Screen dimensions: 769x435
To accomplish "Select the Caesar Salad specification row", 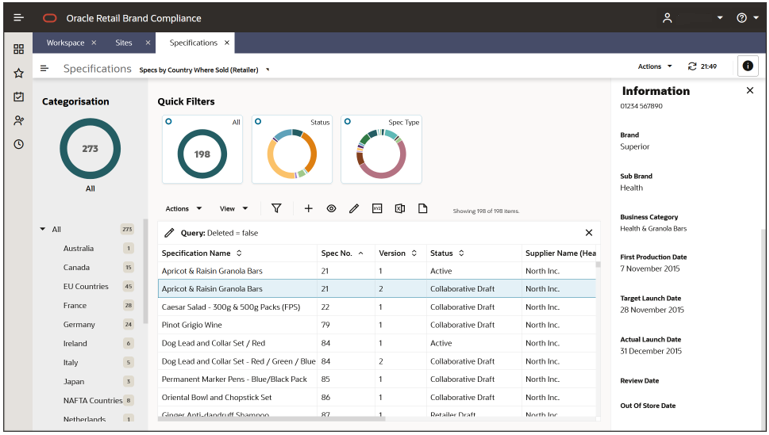I will pos(377,307).
